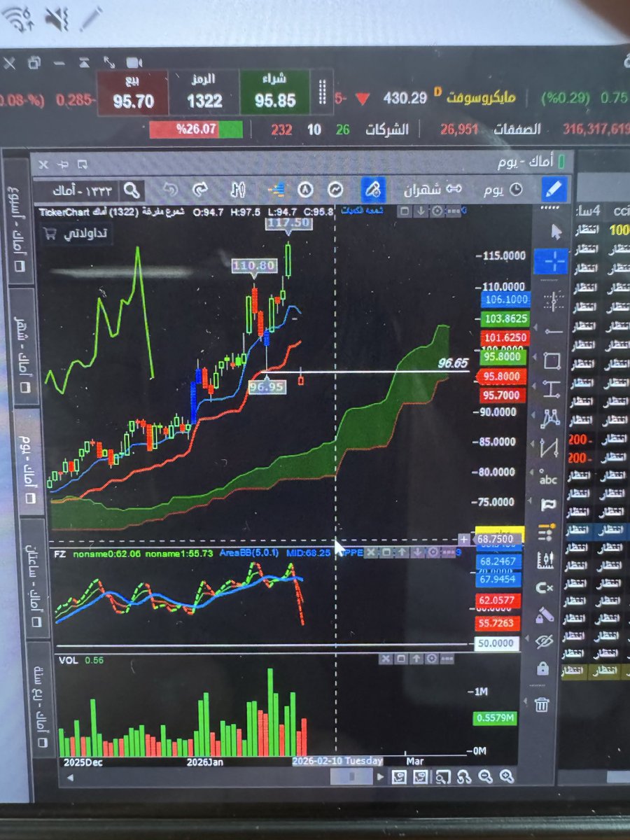Click the blue pencil drawing mode button

552,189
